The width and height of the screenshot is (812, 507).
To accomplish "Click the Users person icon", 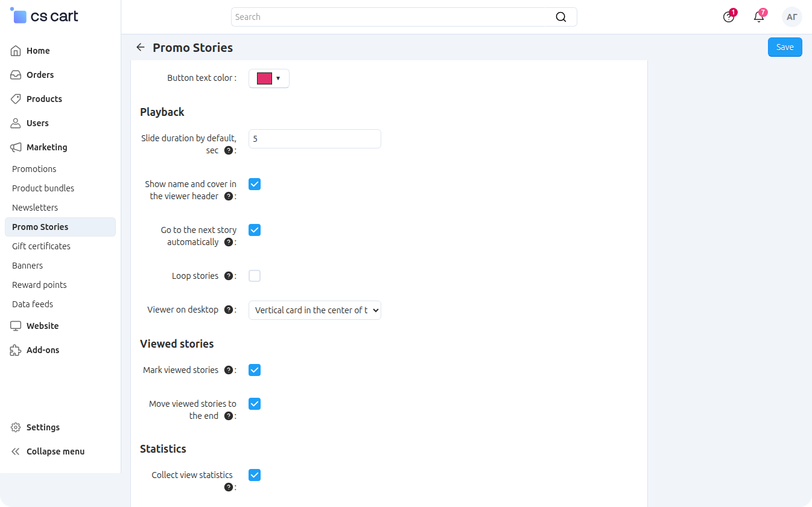I will click(16, 123).
